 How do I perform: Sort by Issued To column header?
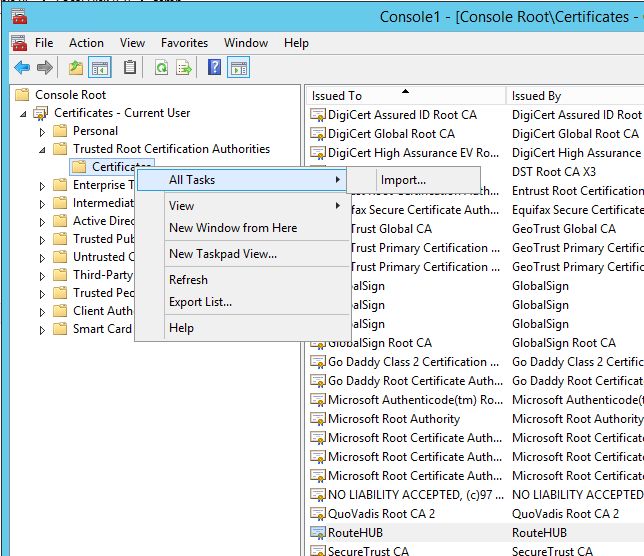(x=406, y=96)
